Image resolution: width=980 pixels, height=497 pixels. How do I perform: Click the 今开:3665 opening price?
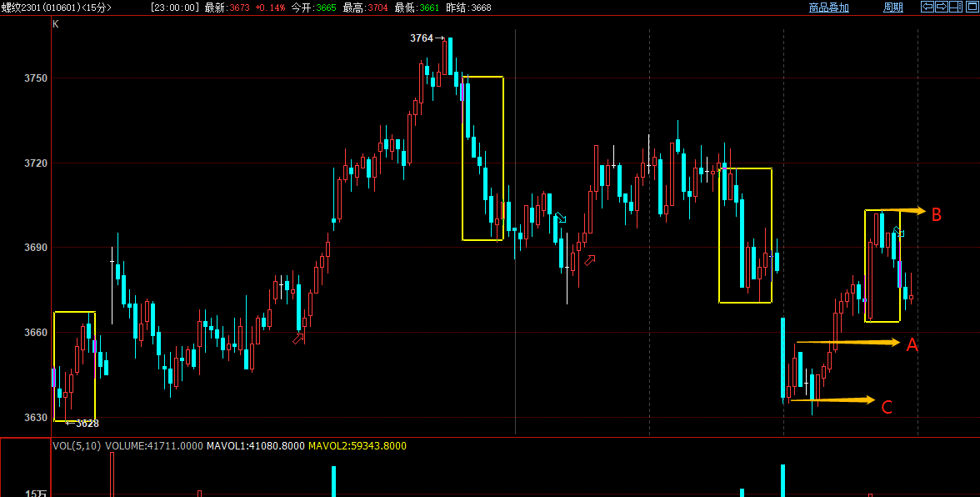pyautogui.click(x=313, y=8)
